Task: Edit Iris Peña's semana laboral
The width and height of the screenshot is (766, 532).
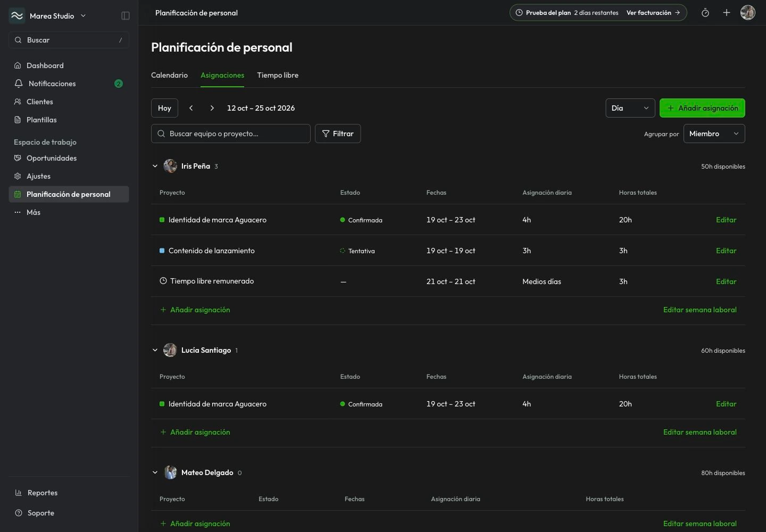Action: pyautogui.click(x=700, y=310)
